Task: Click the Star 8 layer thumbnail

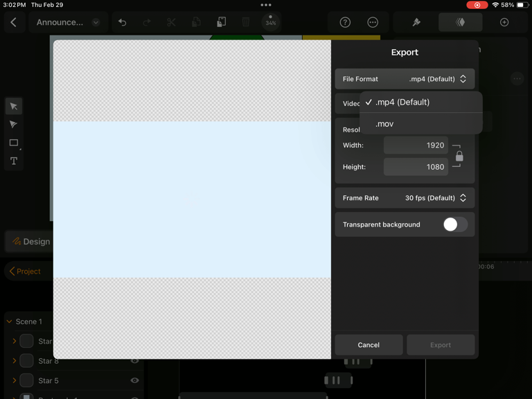Action: pos(26,361)
